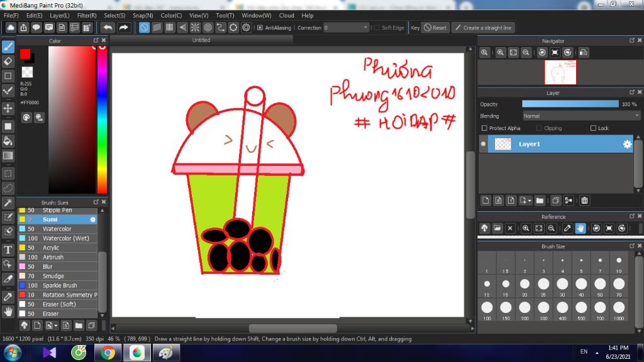The height and width of the screenshot is (362, 644).
Task: Delete layer with trash icon
Action: pos(584,200)
